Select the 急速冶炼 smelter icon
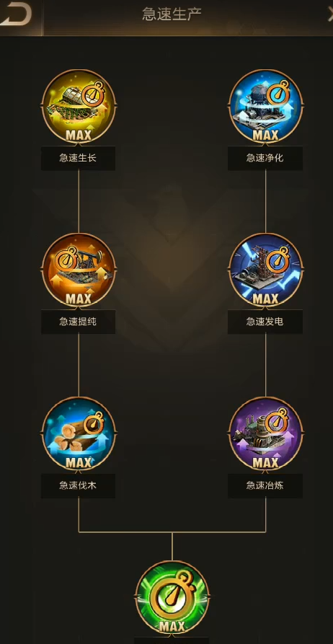 tap(266, 433)
